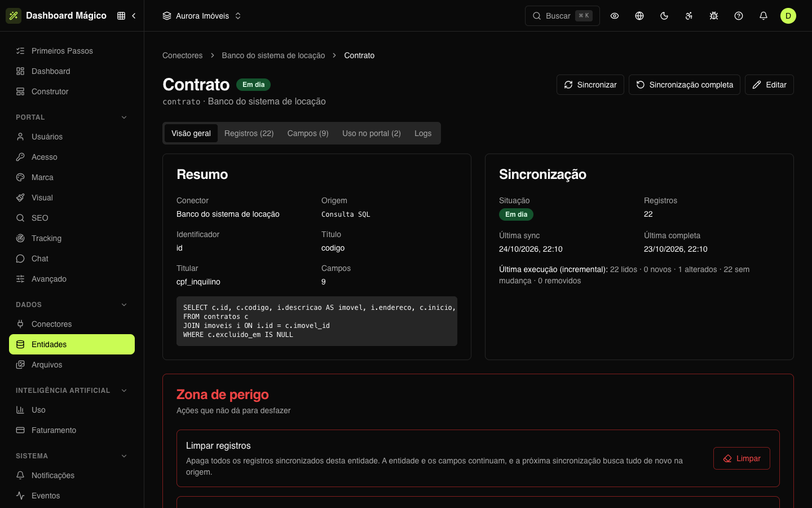Collapse the DADOS section

[x=72, y=305]
